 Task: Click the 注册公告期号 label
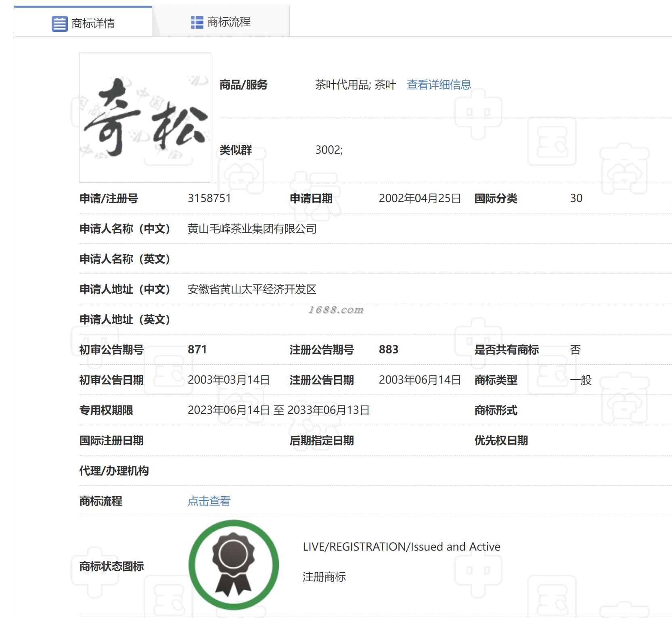(322, 350)
